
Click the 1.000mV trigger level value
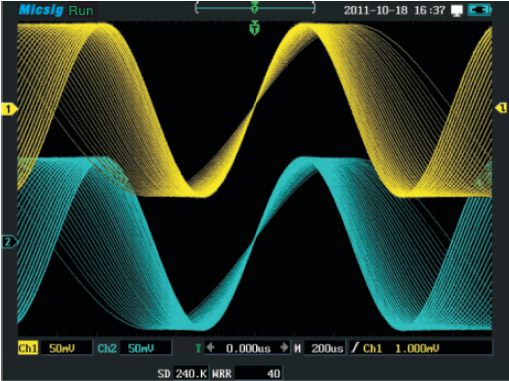[417, 348]
